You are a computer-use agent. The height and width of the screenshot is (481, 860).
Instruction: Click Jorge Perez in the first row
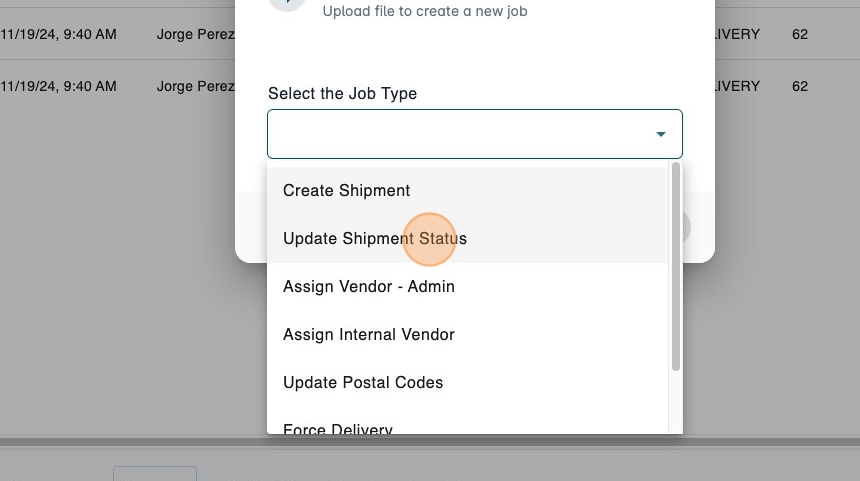click(x=195, y=34)
